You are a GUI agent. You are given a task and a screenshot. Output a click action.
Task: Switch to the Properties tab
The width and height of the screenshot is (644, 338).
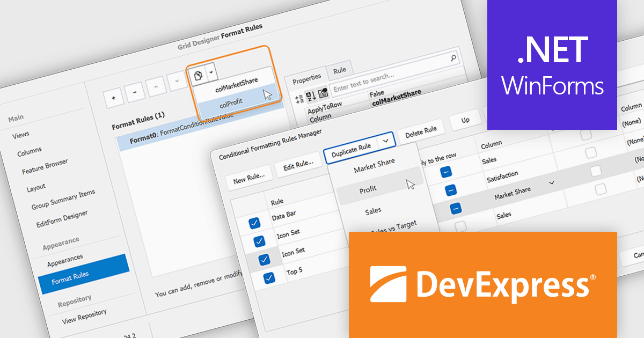click(306, 78)
